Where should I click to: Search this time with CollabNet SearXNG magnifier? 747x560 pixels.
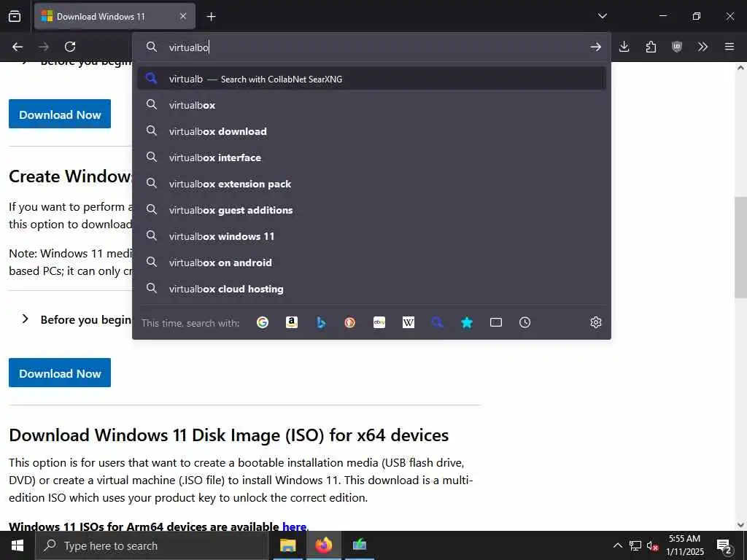tap(438, 322)
